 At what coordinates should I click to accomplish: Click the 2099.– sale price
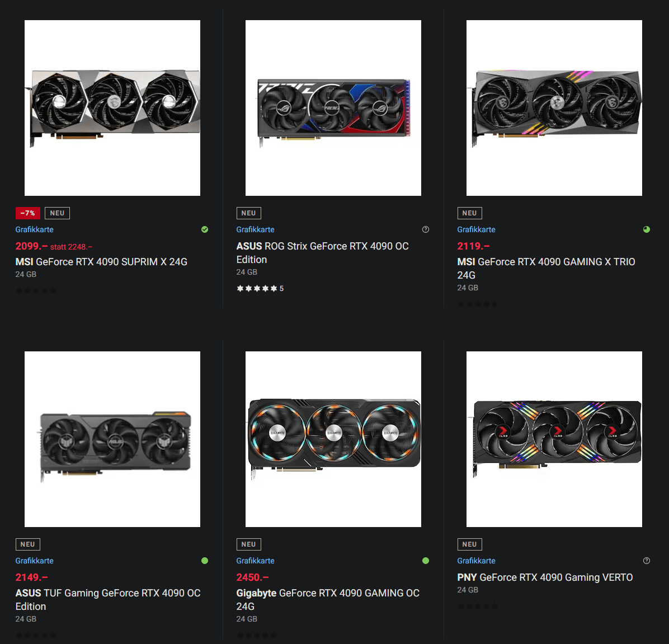[31, 246]
